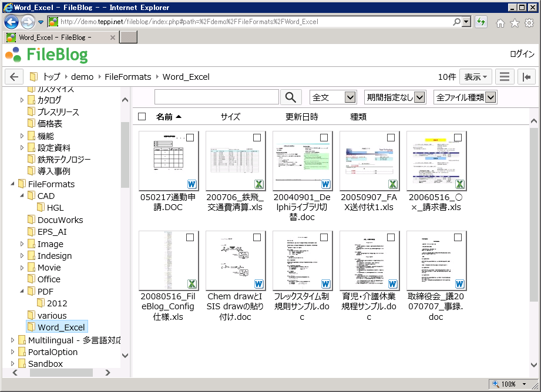The height and width of the screenshot is (392, 541).
Task: Click the Excel icon on 20050907_FAX送付状1.xls thumbnail
Action: pos(392,184)
